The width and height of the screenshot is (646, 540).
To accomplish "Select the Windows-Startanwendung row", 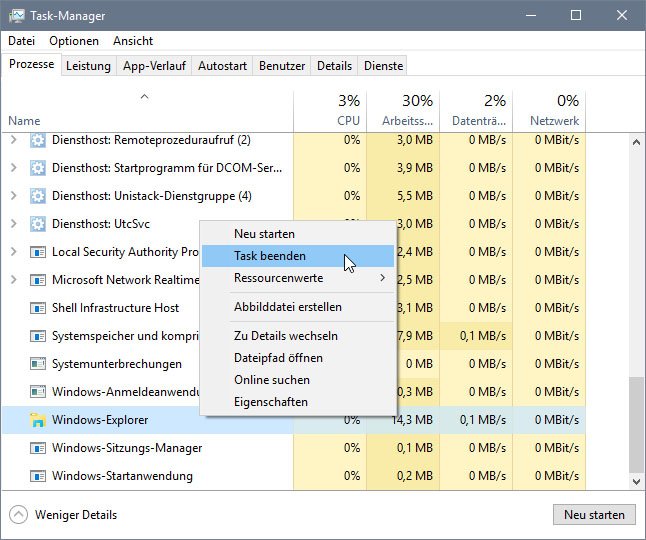I will click(294, 476).
